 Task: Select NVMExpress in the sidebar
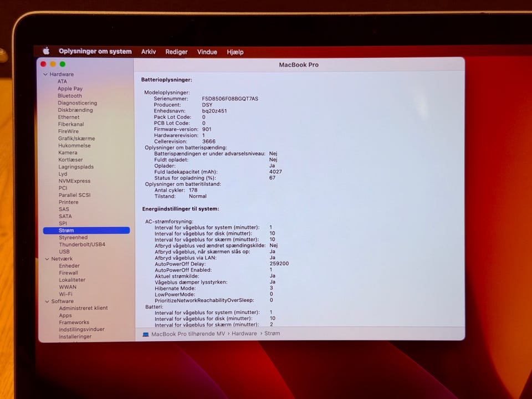tap(74, 181)
